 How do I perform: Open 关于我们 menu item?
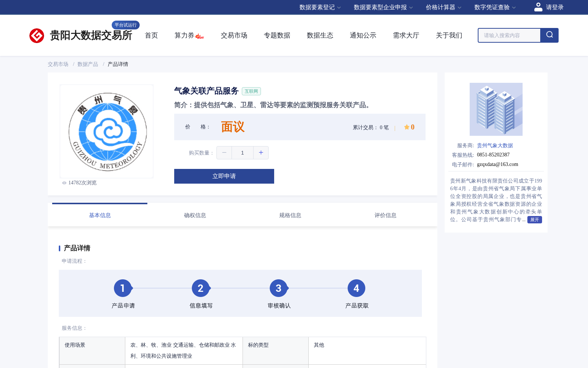449,35
